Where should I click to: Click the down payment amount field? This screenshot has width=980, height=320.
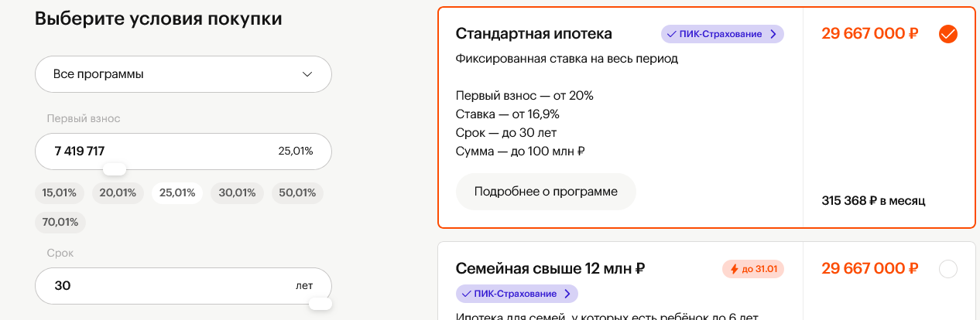(155, 151)
